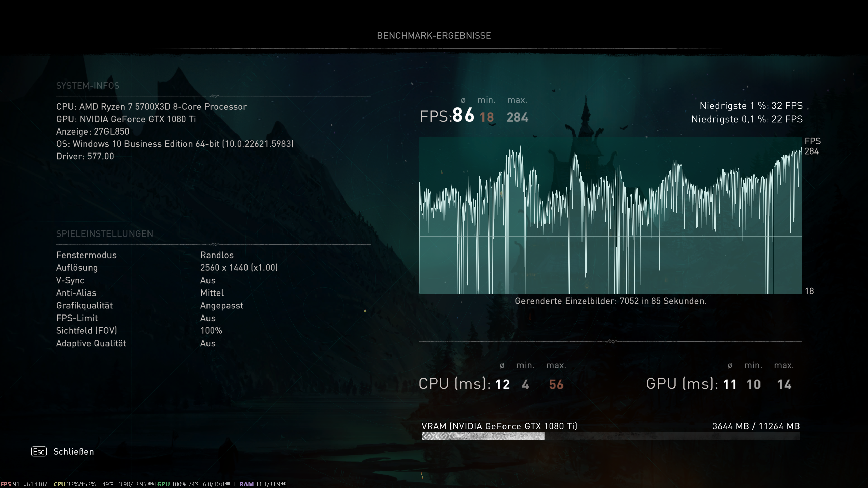Select the SYSTEM-INFOS section header
The height and width of the screenshot is (488, 868).
tap(87, 86)
